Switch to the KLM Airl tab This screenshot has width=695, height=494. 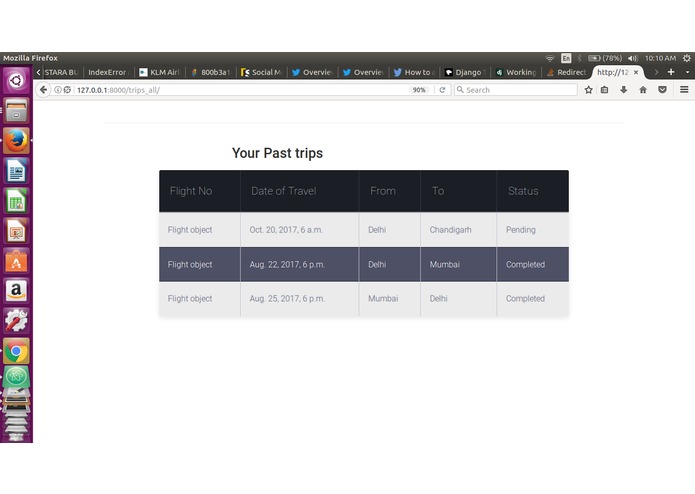point(159,72)
